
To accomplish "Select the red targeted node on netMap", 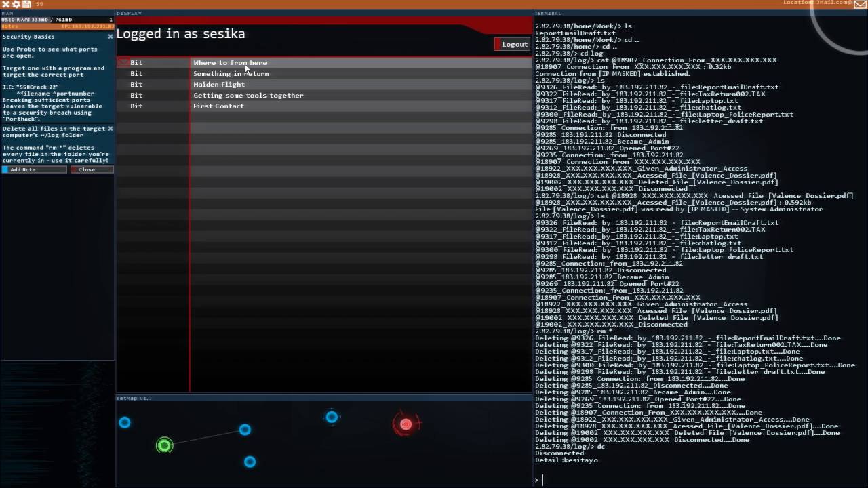I will (406, 424).
